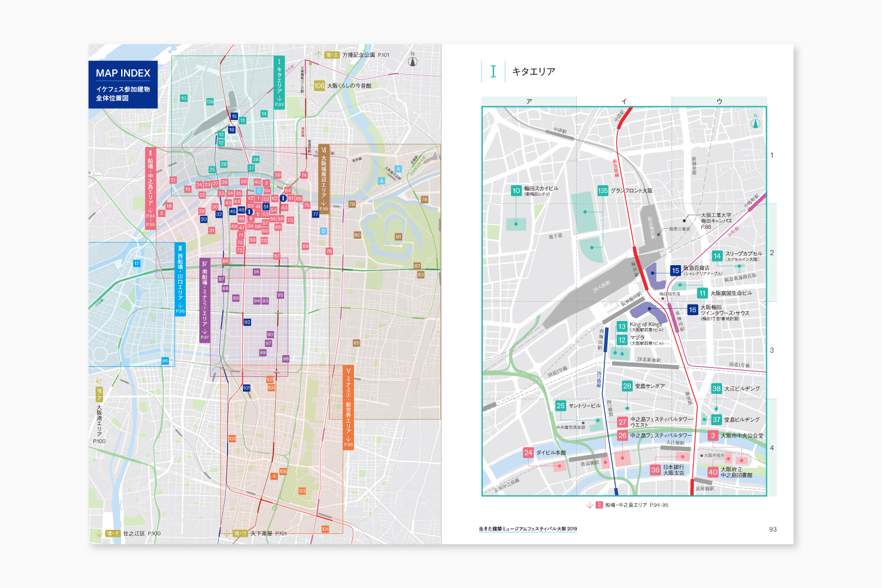Click the 生きた建築ミュージアムフェスティバル大阪 2019 footer text

point(528,529)
